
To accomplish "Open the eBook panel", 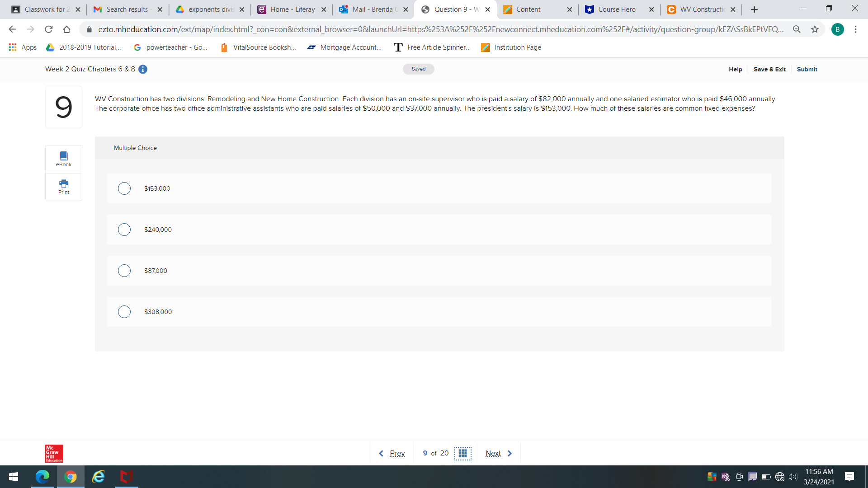I will coord(63,159).
